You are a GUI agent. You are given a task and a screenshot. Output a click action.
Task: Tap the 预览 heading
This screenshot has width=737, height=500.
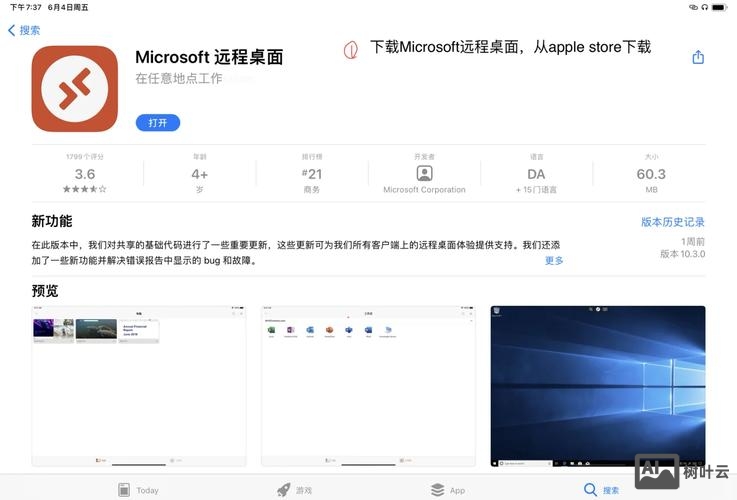point(45,290)
